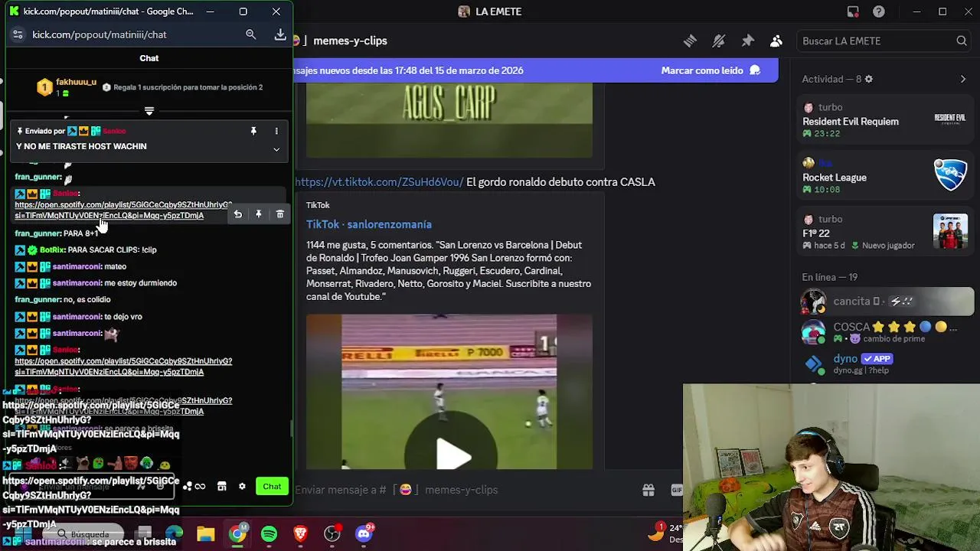Open Discord from taskbar
This screenshot has height=551, width=980.
(364, 533)
